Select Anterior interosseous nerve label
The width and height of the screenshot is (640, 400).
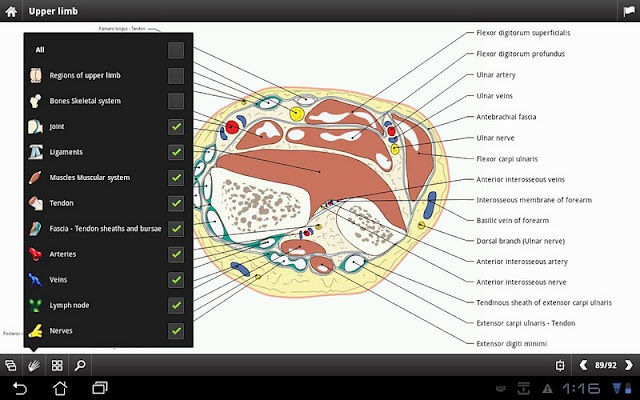(521, 282)
